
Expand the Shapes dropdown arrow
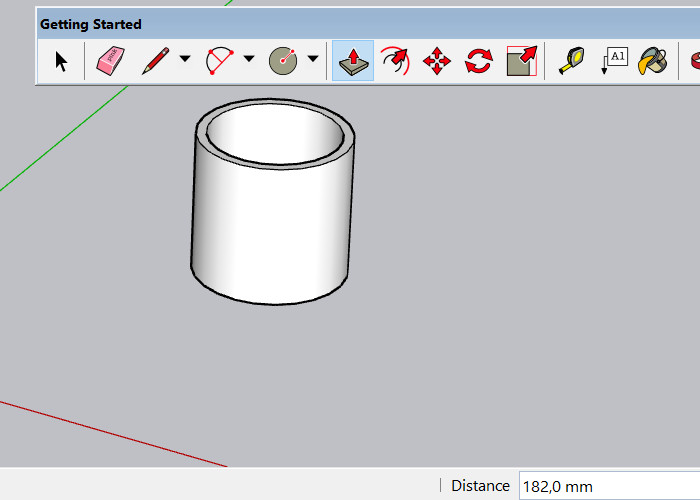[x=313, y=60]
